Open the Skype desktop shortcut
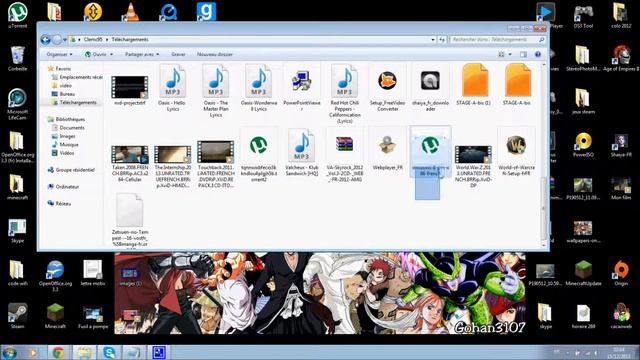This screenshot has height=360, width=640. (x=18, y=231)
